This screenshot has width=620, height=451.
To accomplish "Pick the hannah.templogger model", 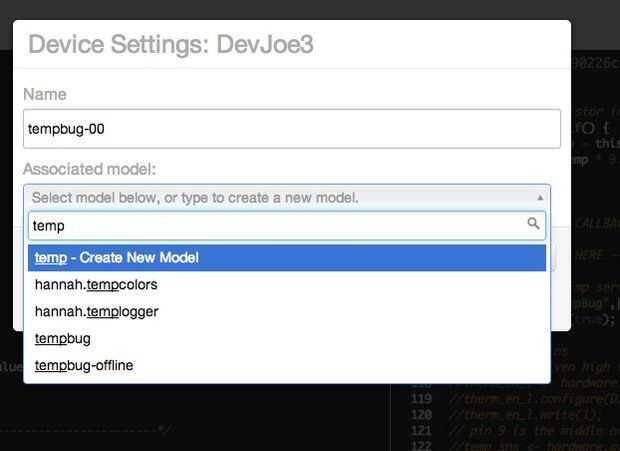I will pyautogui.click(x=96, y=312).
